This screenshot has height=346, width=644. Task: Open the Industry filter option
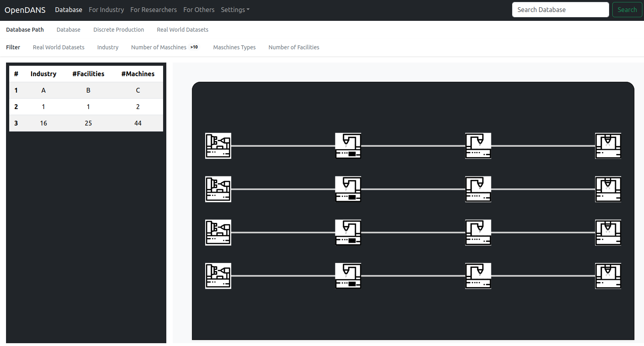(x=108, y=47)
